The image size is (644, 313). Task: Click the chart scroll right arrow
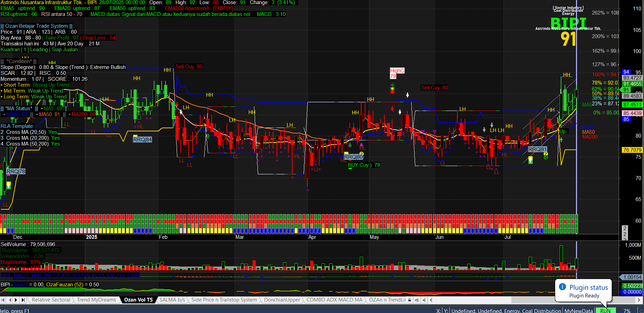(639, 300)
